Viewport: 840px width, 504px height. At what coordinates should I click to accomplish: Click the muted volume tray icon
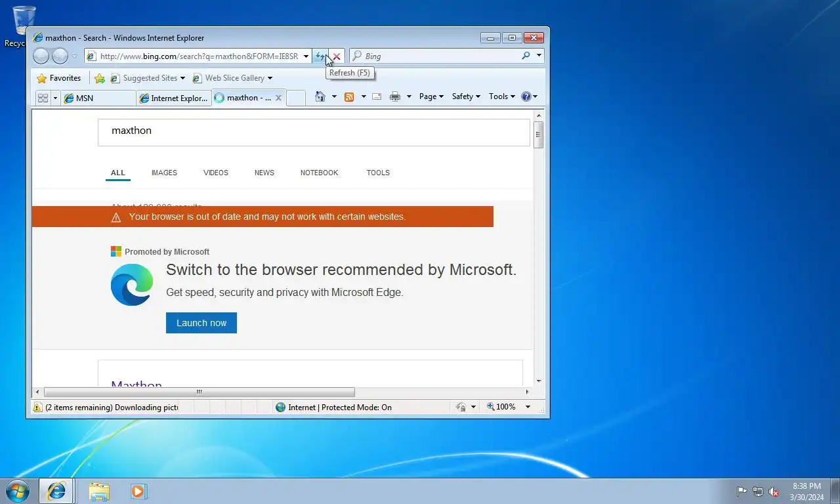(774, 492)
